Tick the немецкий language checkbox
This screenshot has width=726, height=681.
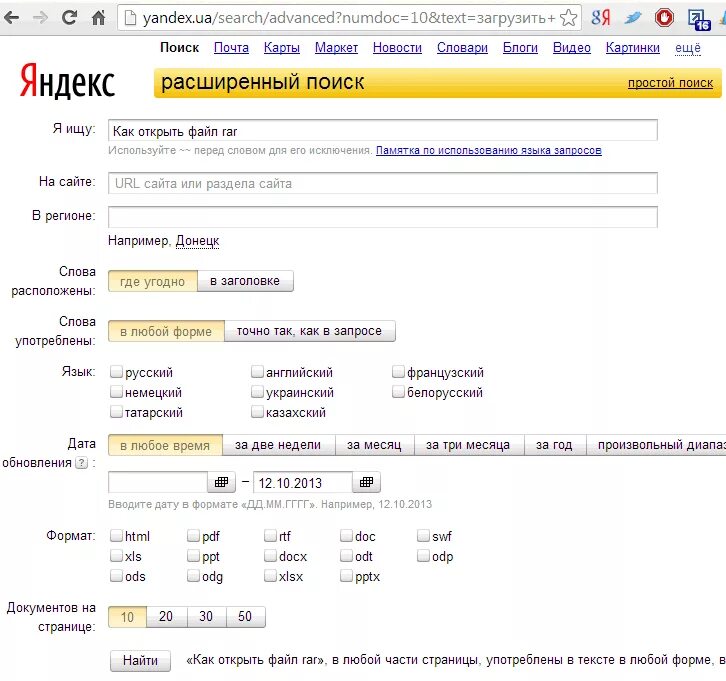[x=116, y=392]
